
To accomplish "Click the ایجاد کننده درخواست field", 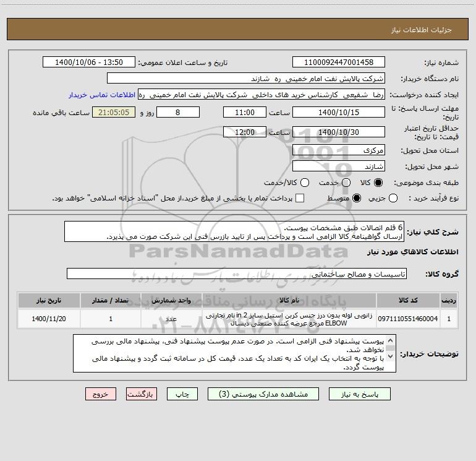I will click(261, 94).
